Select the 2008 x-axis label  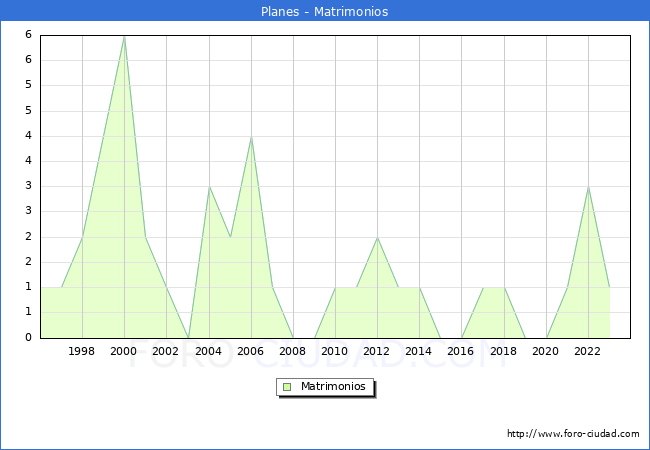click(293, 351)
